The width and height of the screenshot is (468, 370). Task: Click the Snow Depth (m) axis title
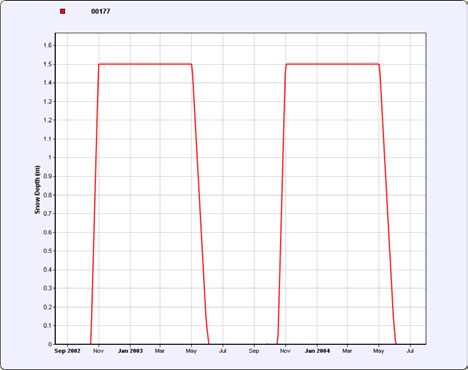(x=37, y=190)
